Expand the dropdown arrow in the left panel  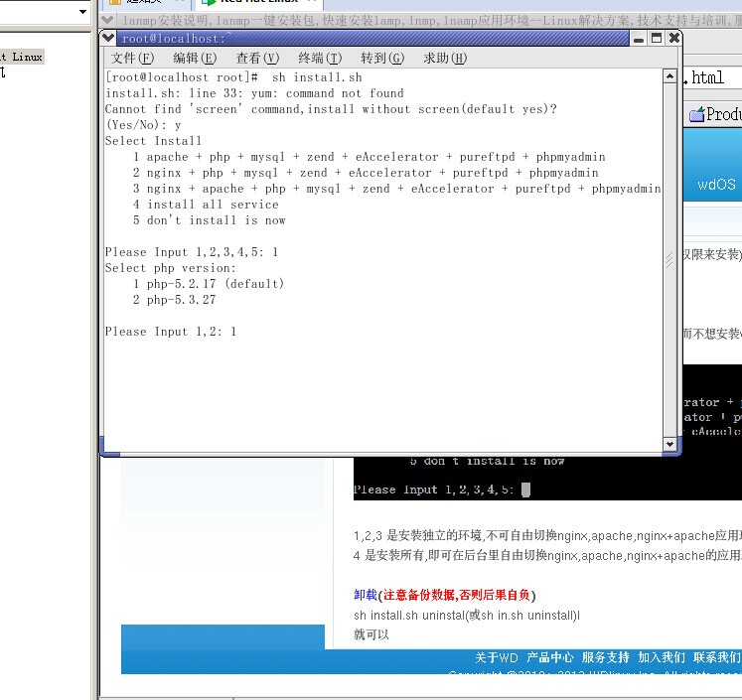82,11
